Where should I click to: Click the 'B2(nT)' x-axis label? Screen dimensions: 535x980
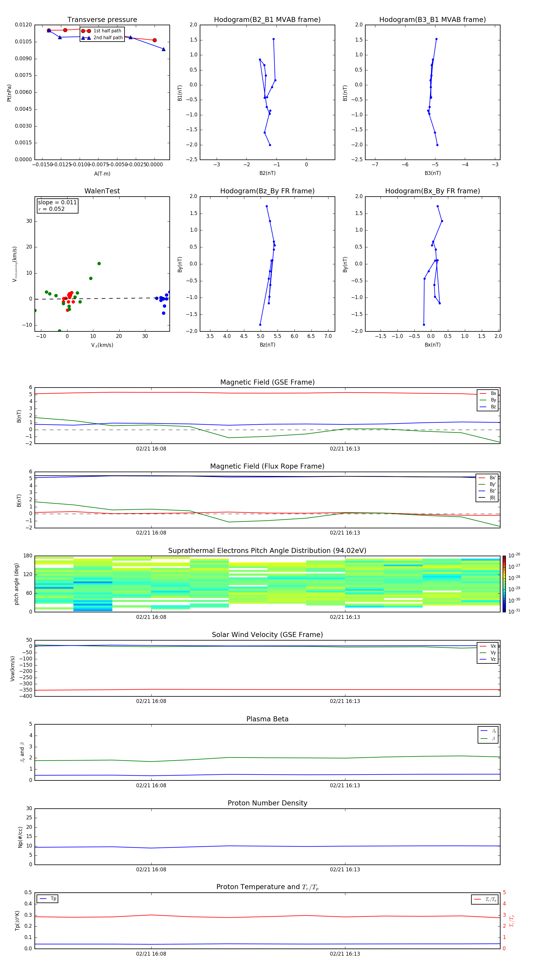click(x=267, y=173)
